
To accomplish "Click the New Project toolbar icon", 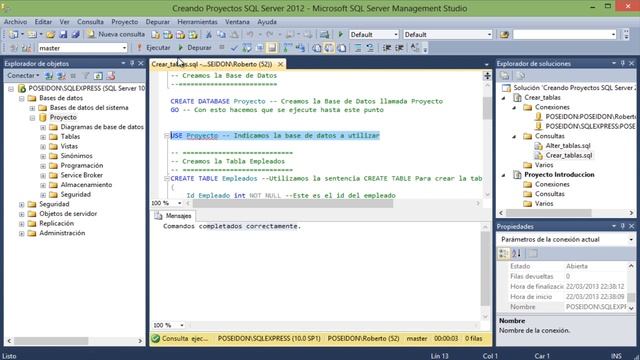I will pos(13,35).
